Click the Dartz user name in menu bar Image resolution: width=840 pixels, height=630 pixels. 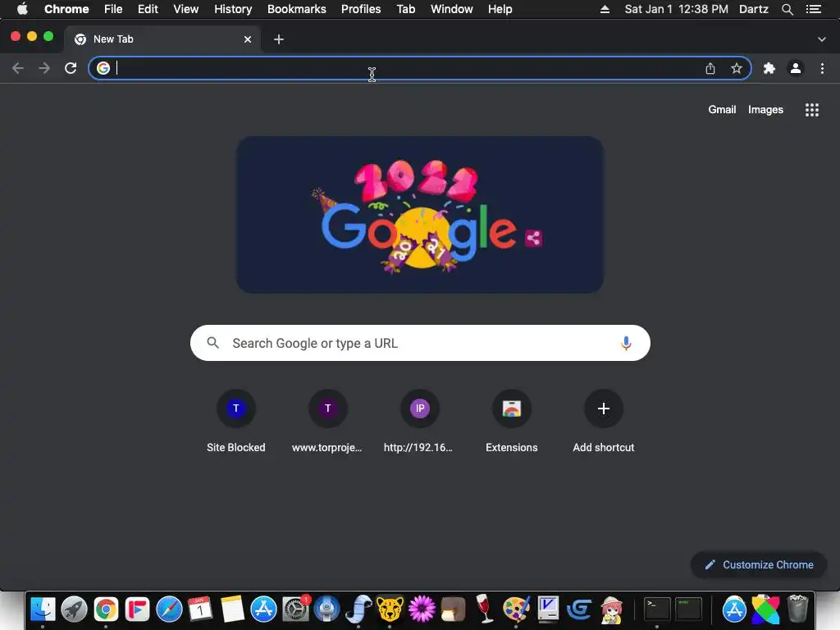(754, 9)
